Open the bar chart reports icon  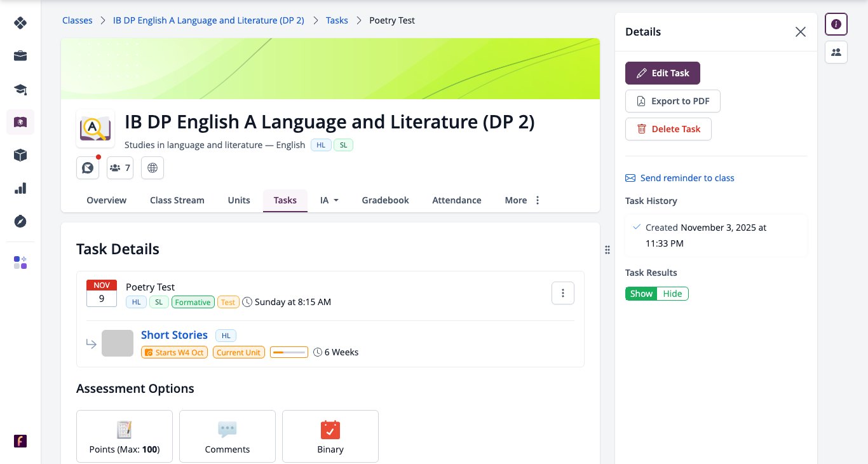pyautogui.click(x=20, y=188)
